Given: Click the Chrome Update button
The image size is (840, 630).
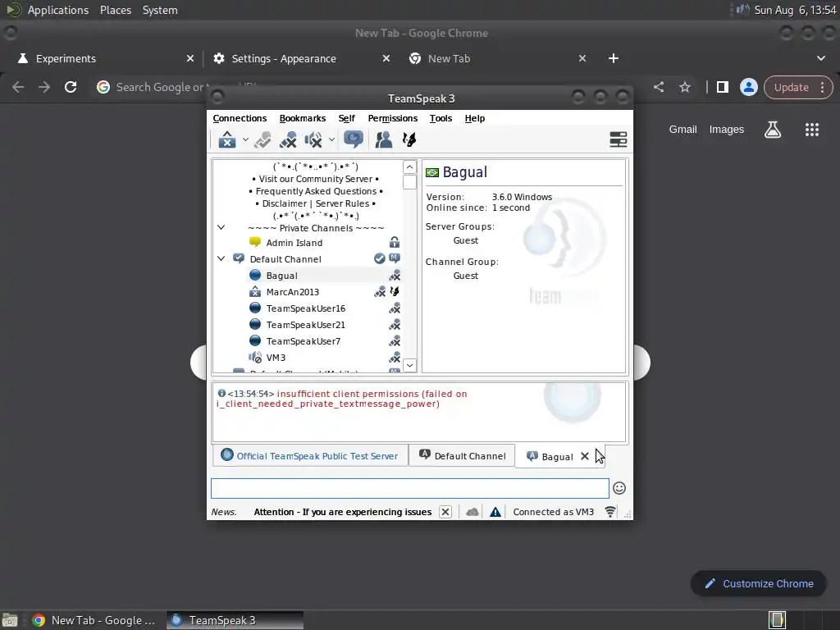Looking at the screenshot, I should click(798, 87).
